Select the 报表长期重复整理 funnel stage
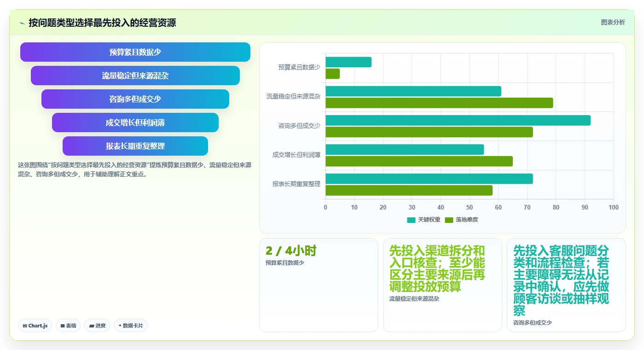This screenshot has height=350, width=644. (135, 146)
